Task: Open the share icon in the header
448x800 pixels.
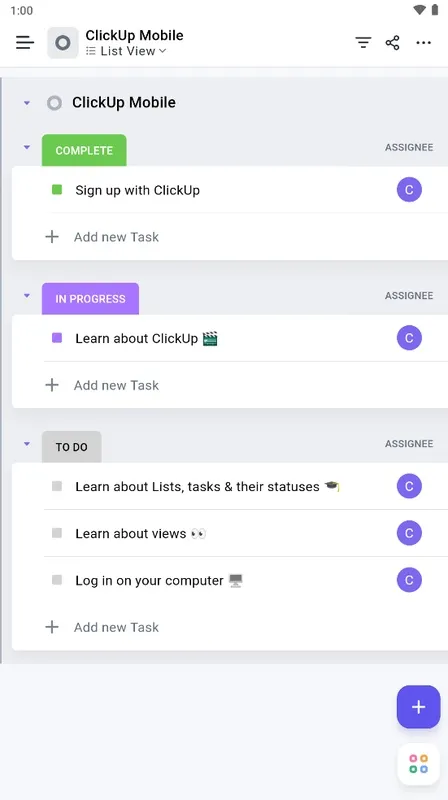Action: [x=392, y=43]
